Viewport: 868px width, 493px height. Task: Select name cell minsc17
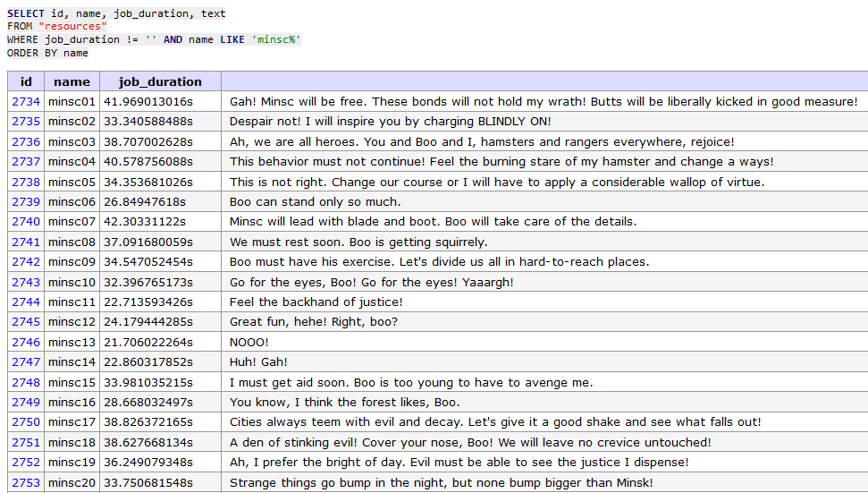[x=72, y=422]
